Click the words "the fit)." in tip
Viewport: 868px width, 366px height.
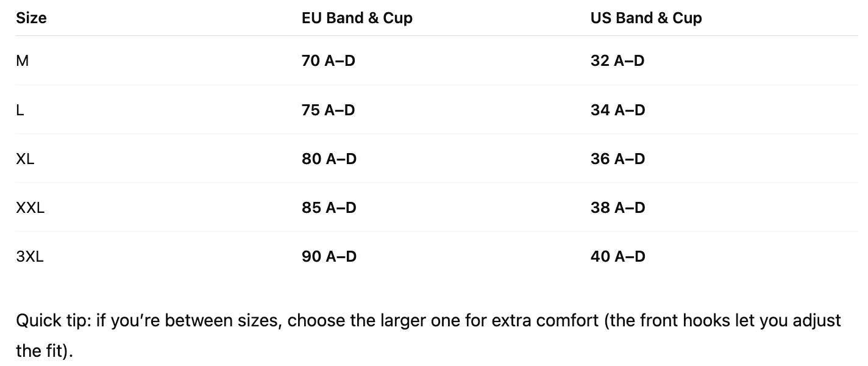point(44,351)
